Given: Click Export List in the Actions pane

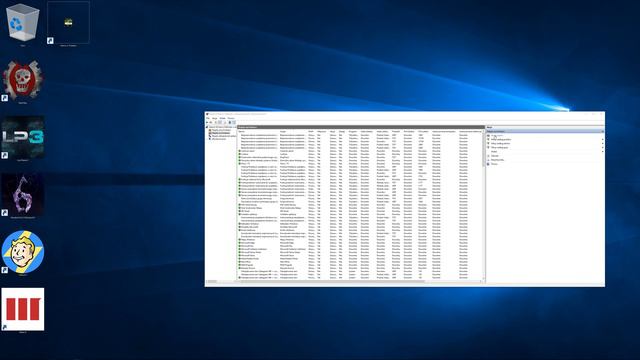Looking at the screenshot, I should [x=497, y=160].
